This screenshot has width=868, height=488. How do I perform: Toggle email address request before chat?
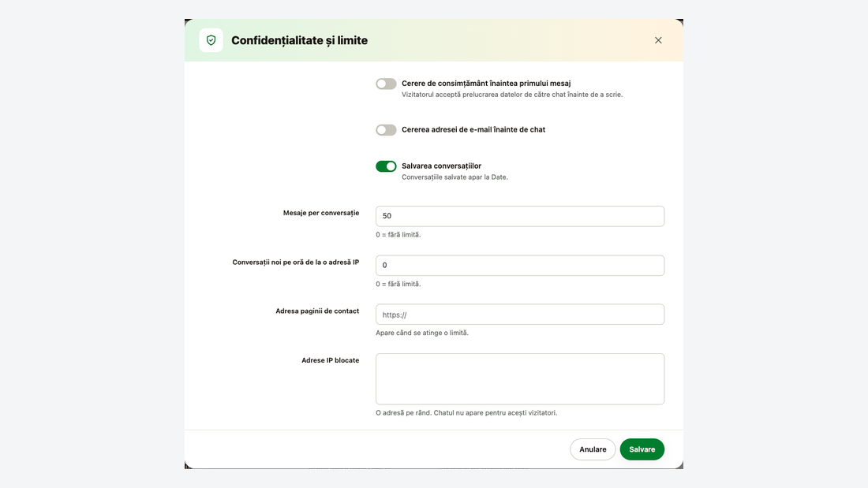[386, 130]
